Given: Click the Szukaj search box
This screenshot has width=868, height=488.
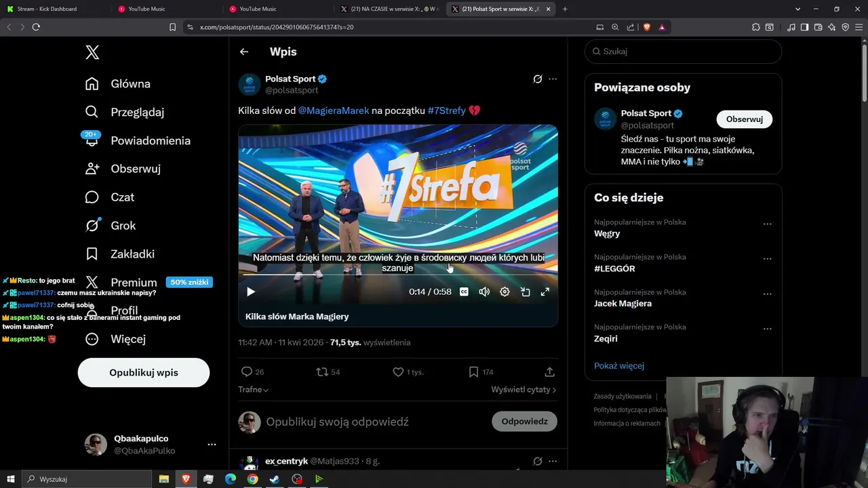Looking at the screenshot, I should pos(684,51).
